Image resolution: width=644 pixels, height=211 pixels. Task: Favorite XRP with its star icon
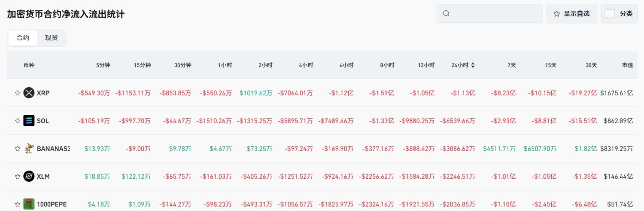tap(18, 93)
